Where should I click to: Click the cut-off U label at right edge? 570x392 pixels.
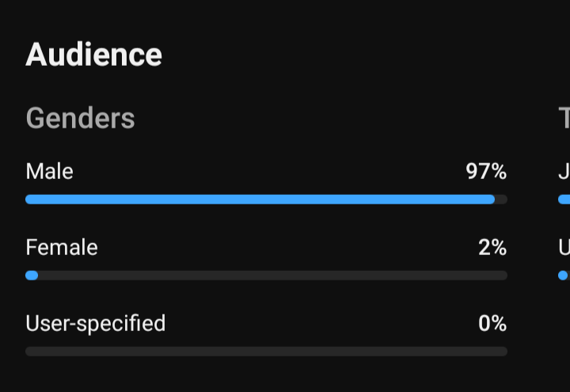coord(564,247)
